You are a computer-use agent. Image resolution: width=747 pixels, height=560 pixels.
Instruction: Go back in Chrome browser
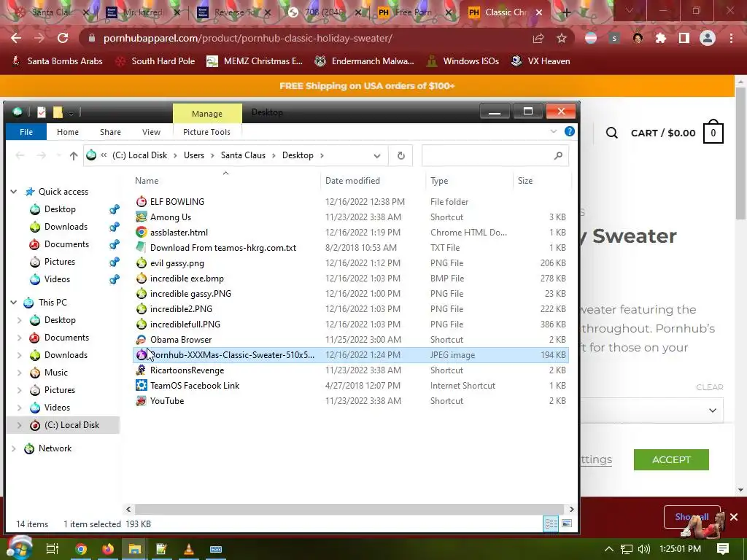point(16,38)
